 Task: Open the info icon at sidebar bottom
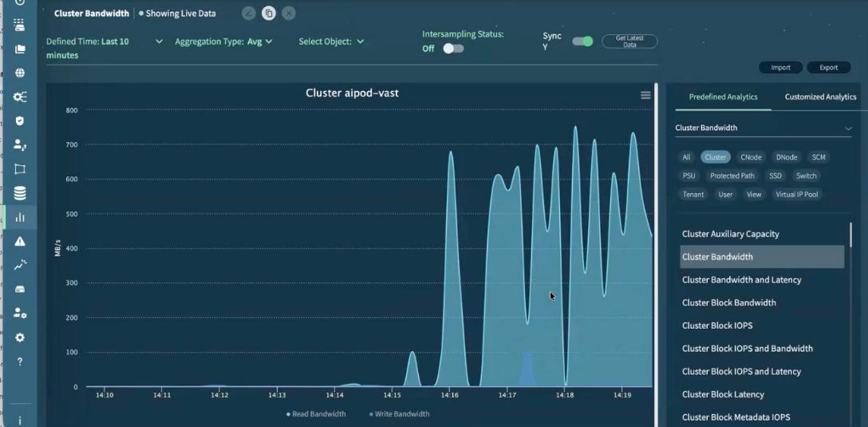(20, 421)
